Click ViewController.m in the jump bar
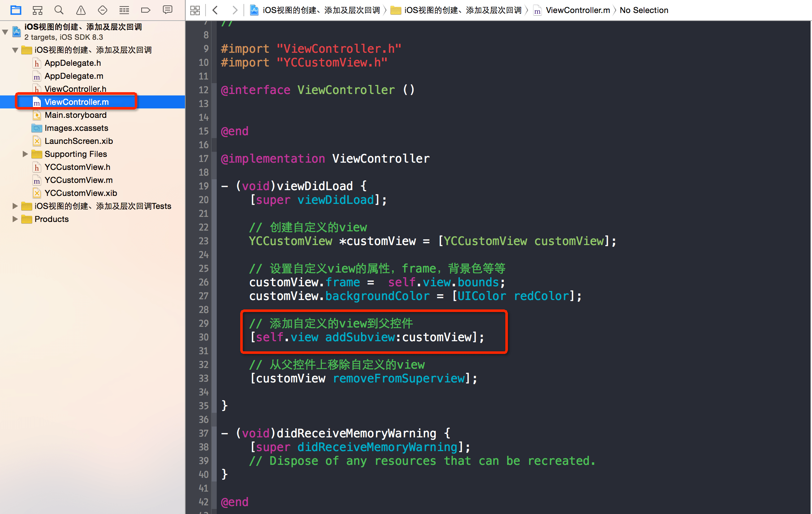Screen dimensions: 812x514 pos(577,10)
